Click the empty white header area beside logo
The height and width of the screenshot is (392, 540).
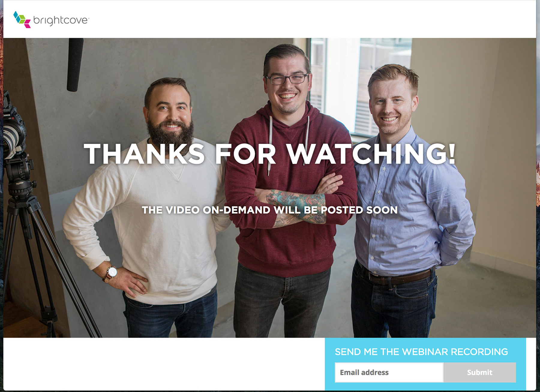click(312, 19)
